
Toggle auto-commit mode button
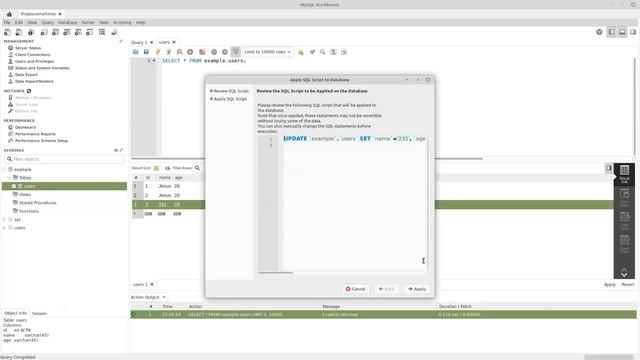[x=236, y=52]
